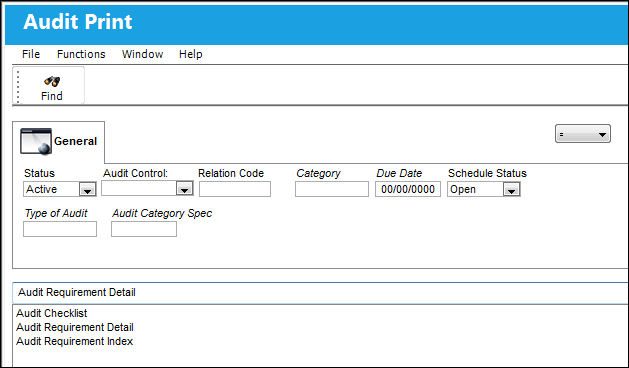
Task: Open the equals operator dropdown
Action: [x=583, y=134]
